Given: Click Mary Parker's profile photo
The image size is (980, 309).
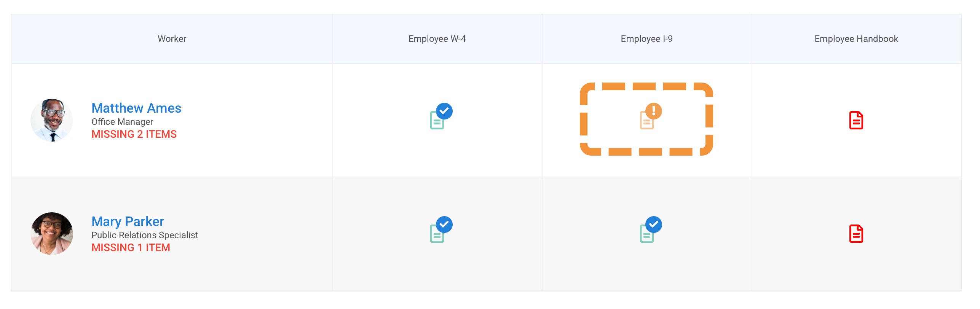Looking at the screenshot, I should click(x=52, y=234).
